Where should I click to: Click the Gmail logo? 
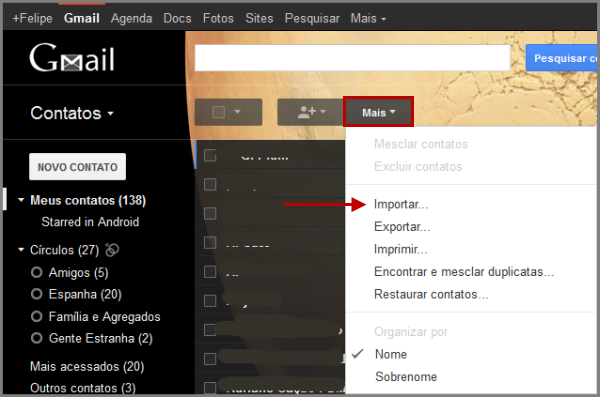click(72, 58)
